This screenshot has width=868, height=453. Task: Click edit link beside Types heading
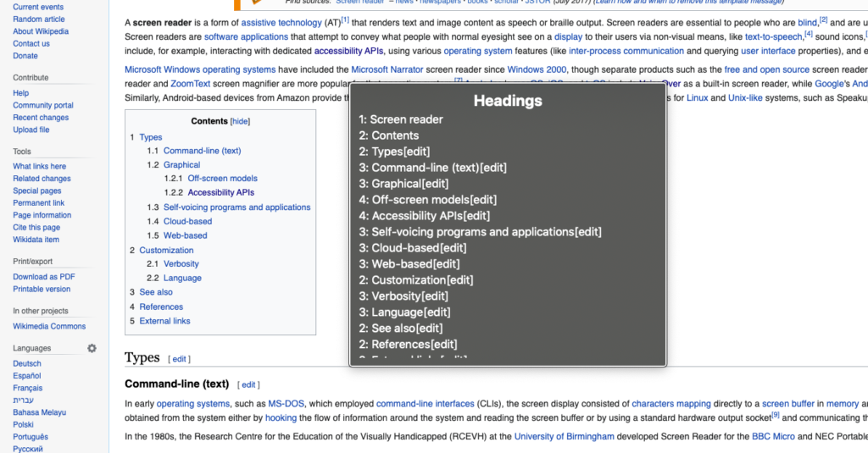(179, 359)
